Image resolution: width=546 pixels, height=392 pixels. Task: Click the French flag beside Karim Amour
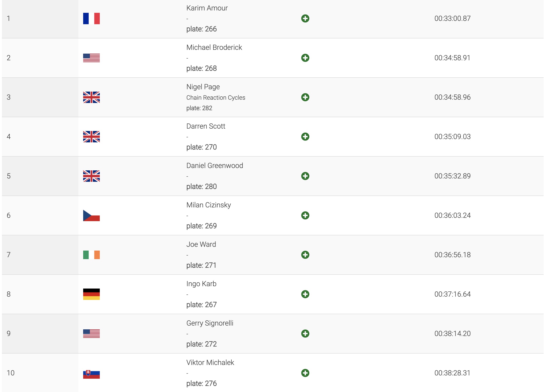[91, 19]
